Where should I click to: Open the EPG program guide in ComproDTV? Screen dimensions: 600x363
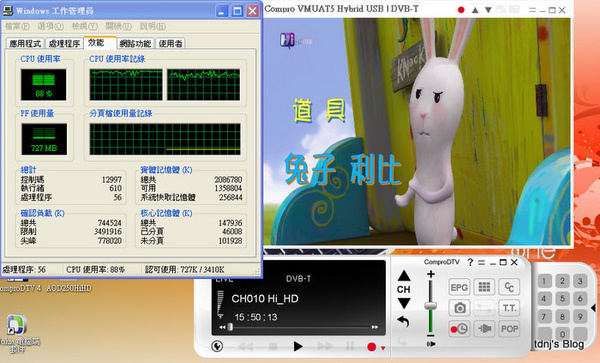[459, 287]
